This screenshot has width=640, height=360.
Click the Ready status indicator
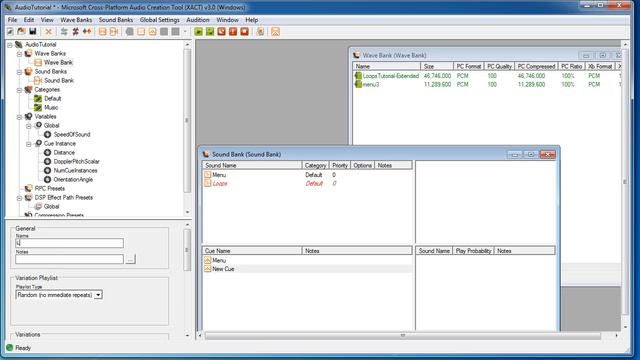tap(18, 348)
